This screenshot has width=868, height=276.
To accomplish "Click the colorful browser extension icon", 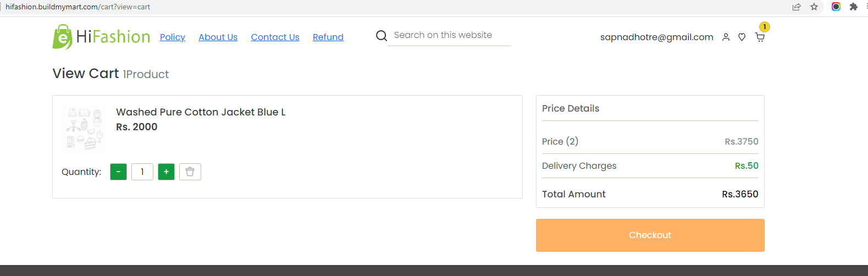I will coord(836,7).
